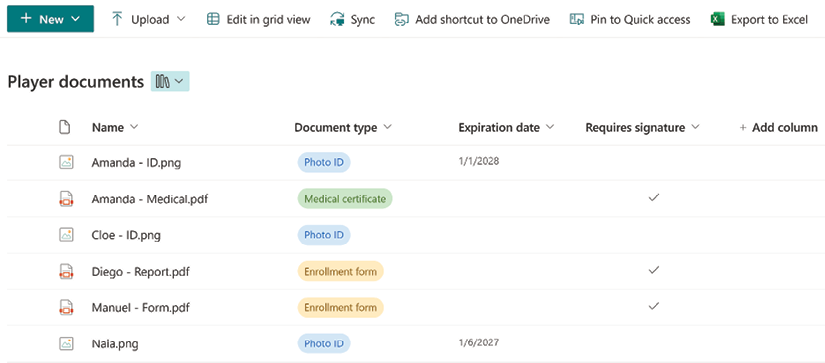Click Enrollment form tag for Diego - Report.pdf

click(340, 271)
